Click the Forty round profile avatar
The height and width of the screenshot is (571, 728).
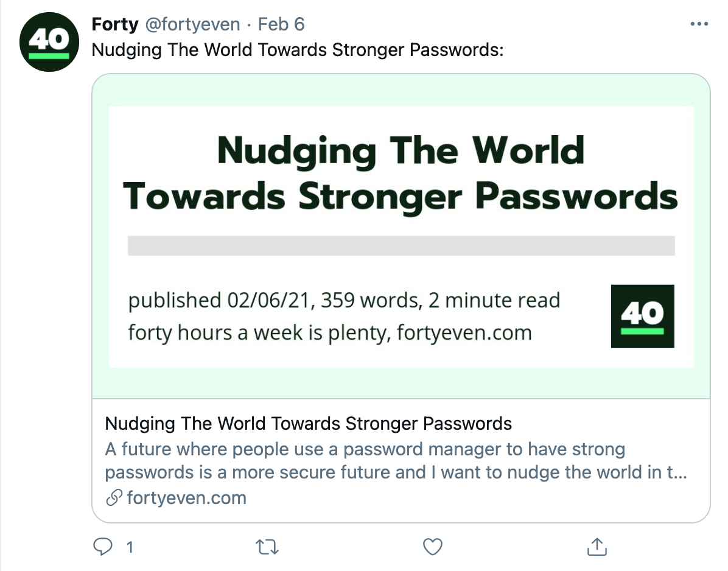click(49, 42)
